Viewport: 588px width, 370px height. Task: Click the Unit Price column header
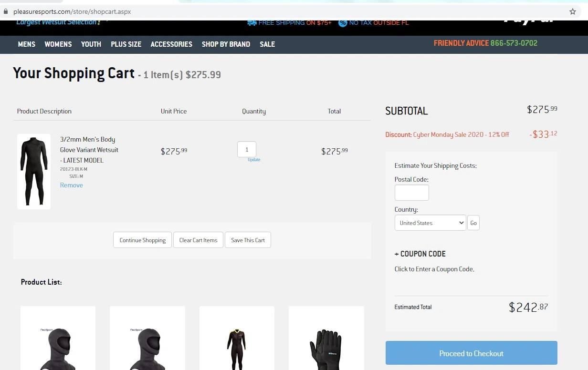tap(174, 111)
